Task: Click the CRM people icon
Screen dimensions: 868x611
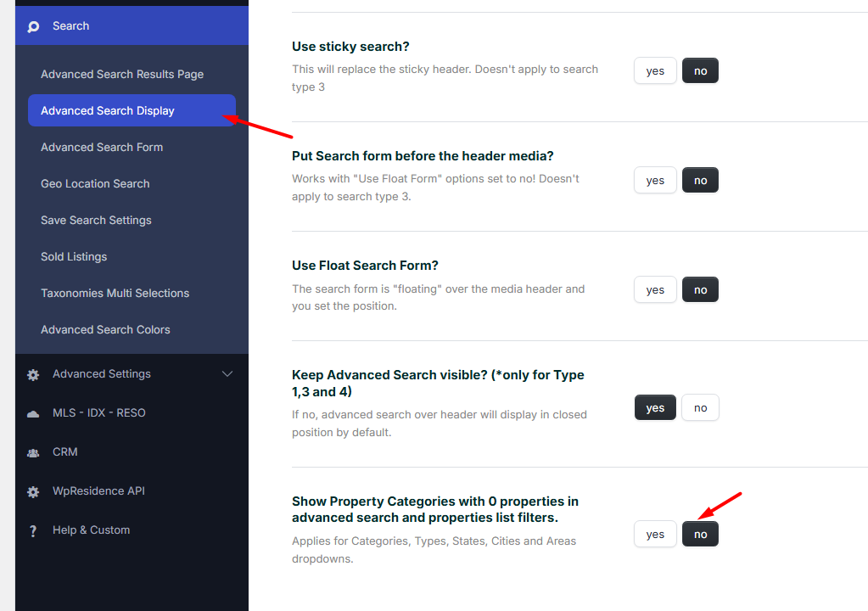Action: (x=33, y=452)
